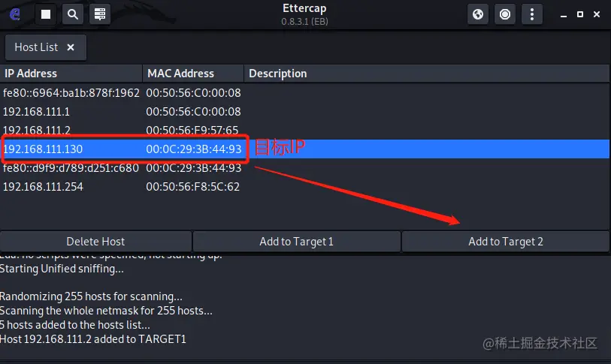Open Ettercap three-dot menu
The height and width of the screenshot is (364, 611).
[532, 14]
